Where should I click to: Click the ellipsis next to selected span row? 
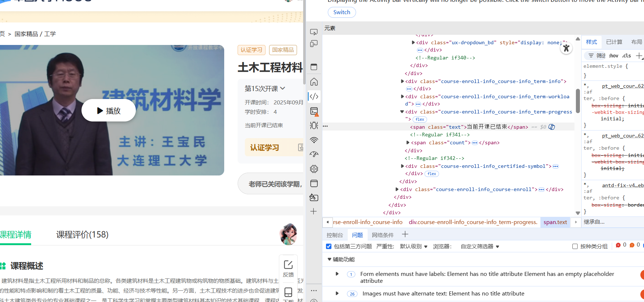pyautogui.click(x=325, y=126)
